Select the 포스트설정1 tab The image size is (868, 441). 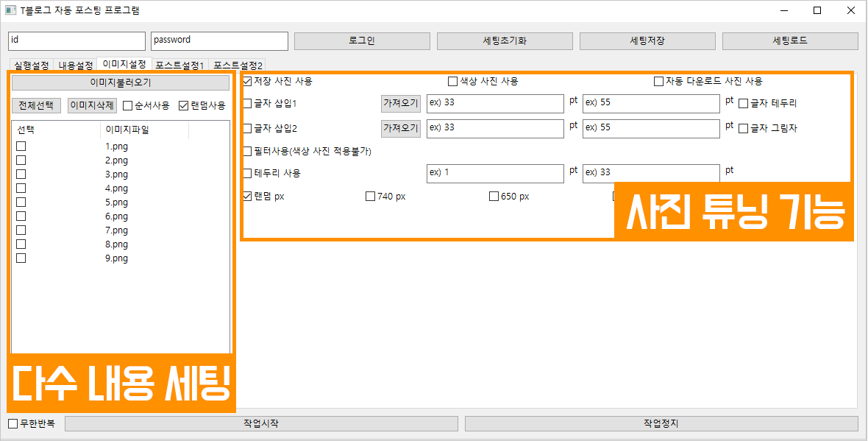(179, 66)
